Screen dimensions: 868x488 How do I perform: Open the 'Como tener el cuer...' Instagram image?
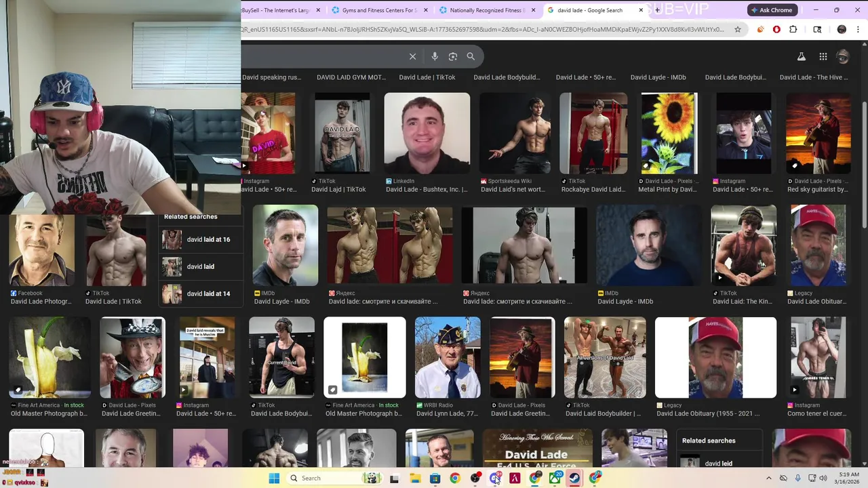[x=818, y=357]
